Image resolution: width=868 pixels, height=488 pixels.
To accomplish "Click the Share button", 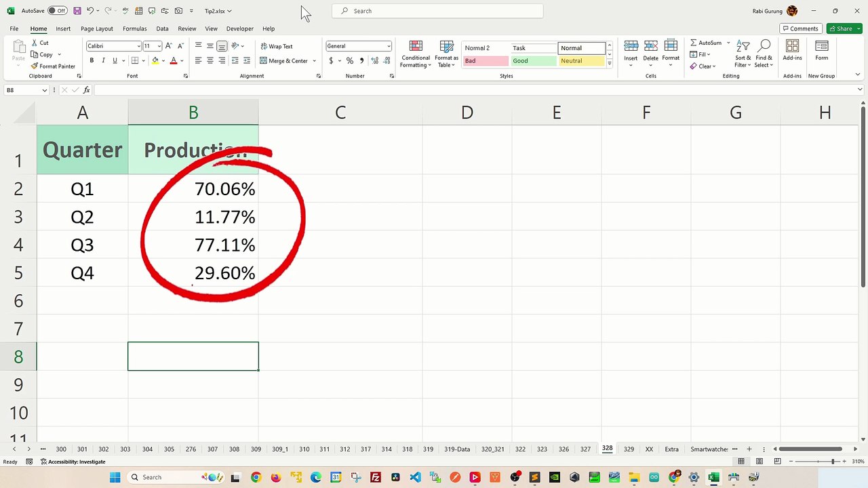I will (x=844, y=28).
